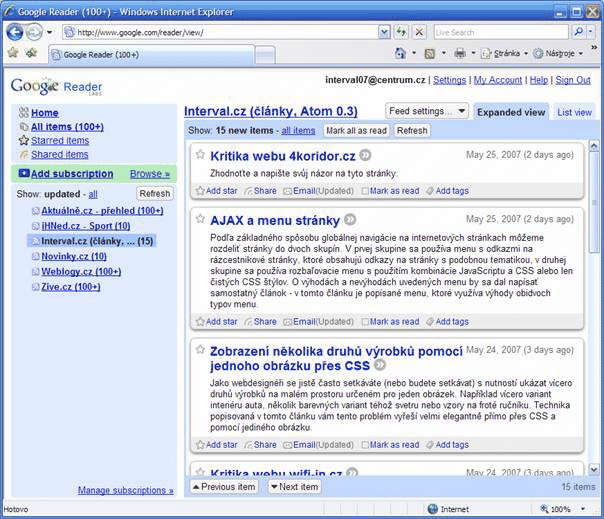Screen dimensions: 604x519
Task: Click the address bar URL field
Action: click(x=220, y=32)
